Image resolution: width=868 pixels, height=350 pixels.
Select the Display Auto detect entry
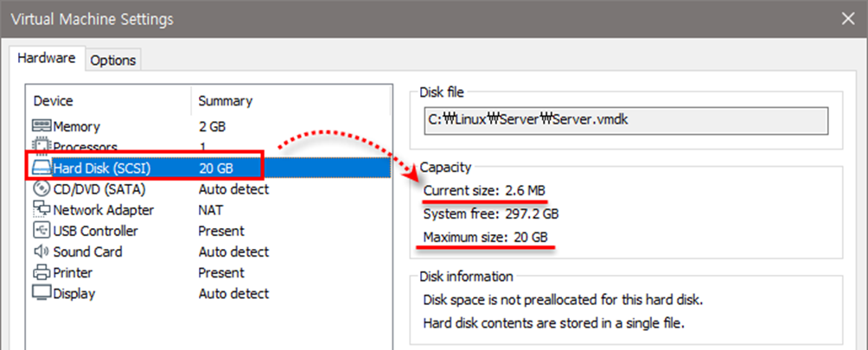233,293
